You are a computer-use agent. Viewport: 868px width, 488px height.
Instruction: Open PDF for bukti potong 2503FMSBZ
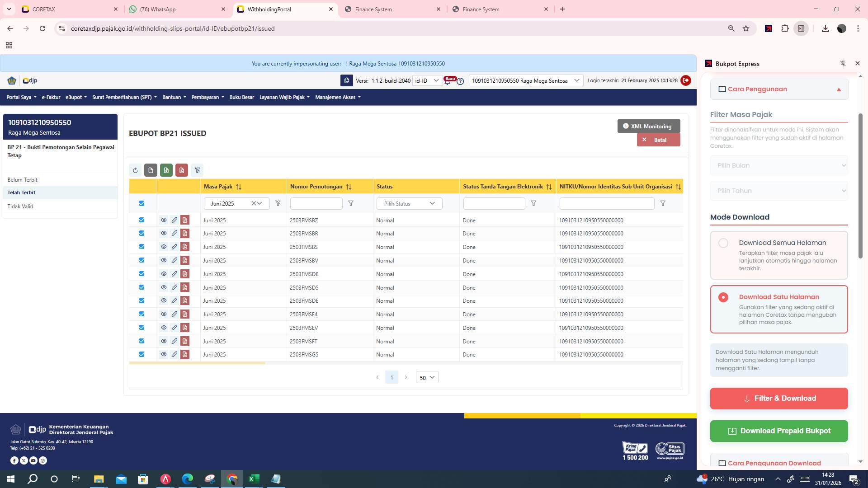tap(185, 220)
